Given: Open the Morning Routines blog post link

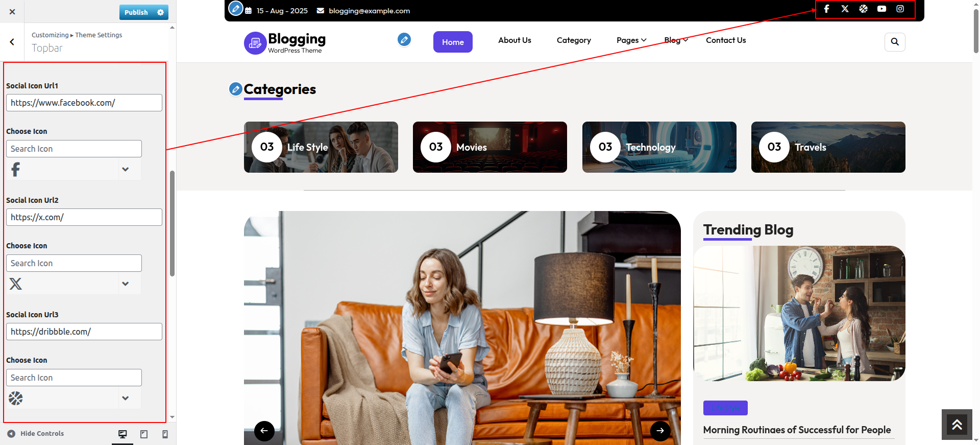Looking at the screenshot, I should pyautogui.click(x=796, y=430).
